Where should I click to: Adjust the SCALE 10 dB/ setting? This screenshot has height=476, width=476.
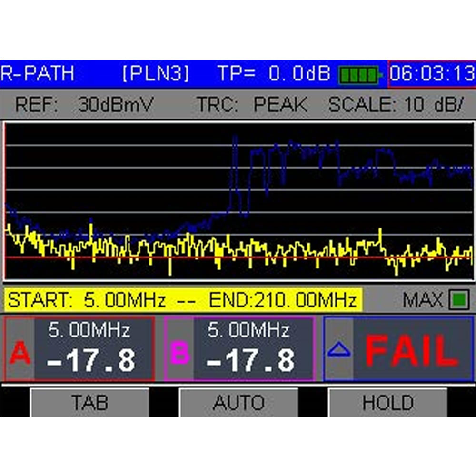pos(396,105)
